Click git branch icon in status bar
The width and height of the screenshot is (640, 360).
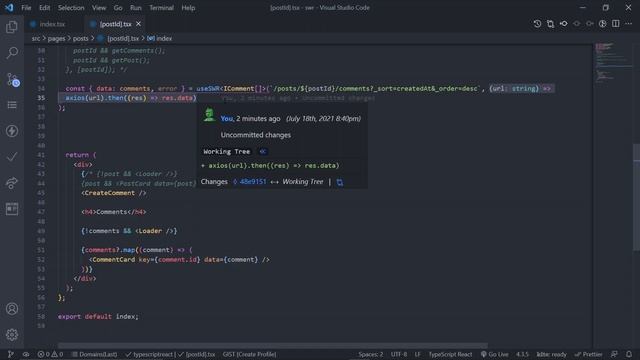click(11, 354)
